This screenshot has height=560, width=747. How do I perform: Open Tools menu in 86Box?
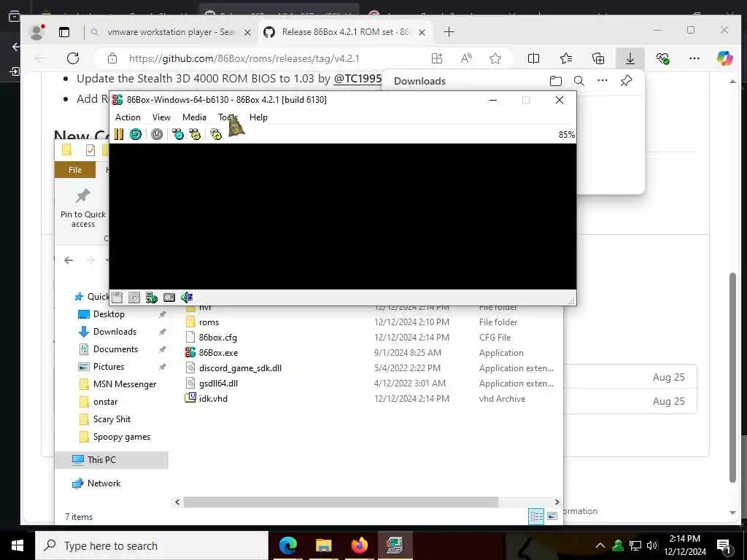pyautogui.click(x=228, y=117)
